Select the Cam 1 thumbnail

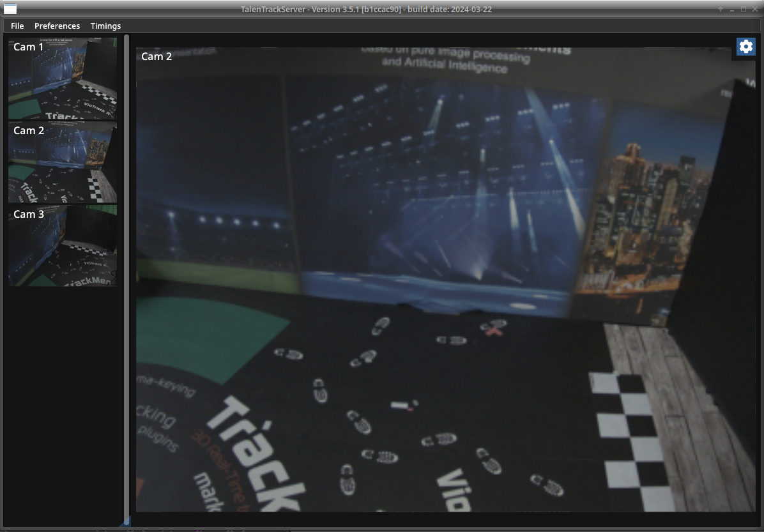point(63,79)
